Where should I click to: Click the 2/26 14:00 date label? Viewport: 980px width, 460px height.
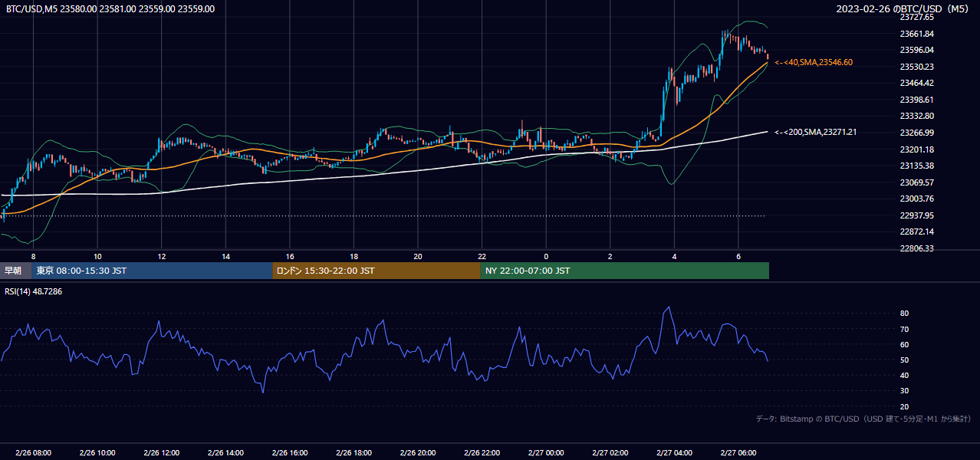(225, 453)
